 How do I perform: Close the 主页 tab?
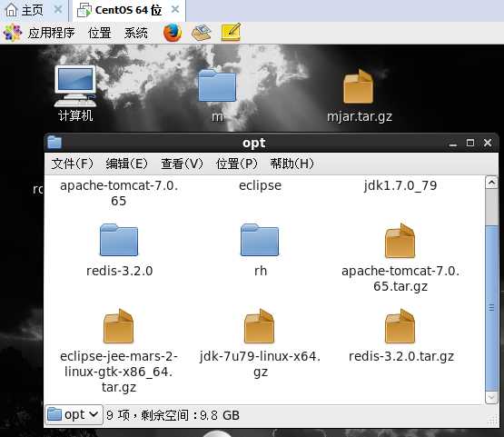tap(58, 10)
